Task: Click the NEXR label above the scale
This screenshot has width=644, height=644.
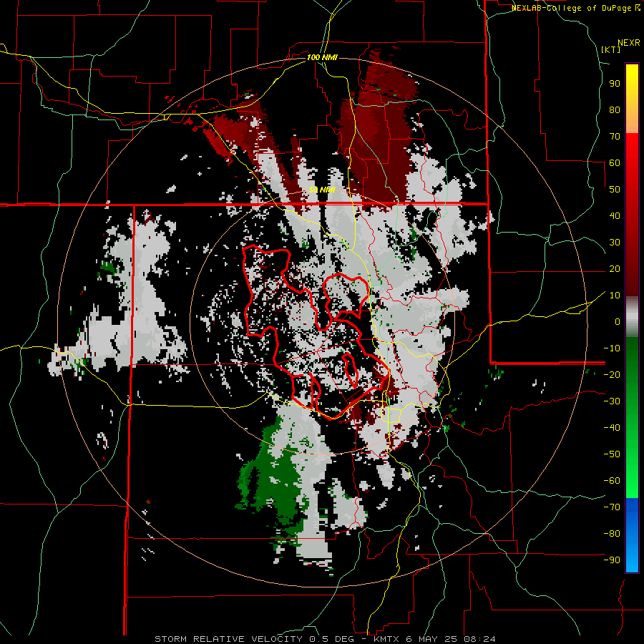Action: [629, 43]
